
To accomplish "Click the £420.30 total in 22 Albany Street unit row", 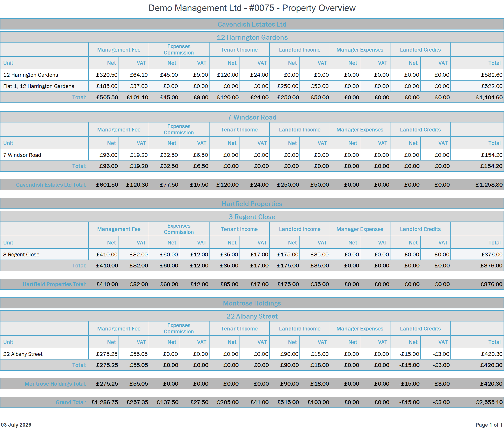I will pyautogui.click(x=492, y=354).
